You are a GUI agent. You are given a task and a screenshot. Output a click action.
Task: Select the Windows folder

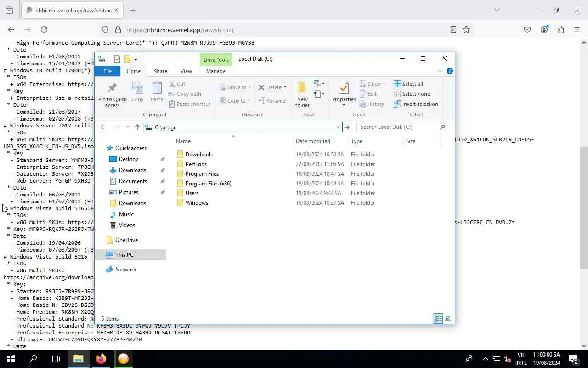click(197, 203)
